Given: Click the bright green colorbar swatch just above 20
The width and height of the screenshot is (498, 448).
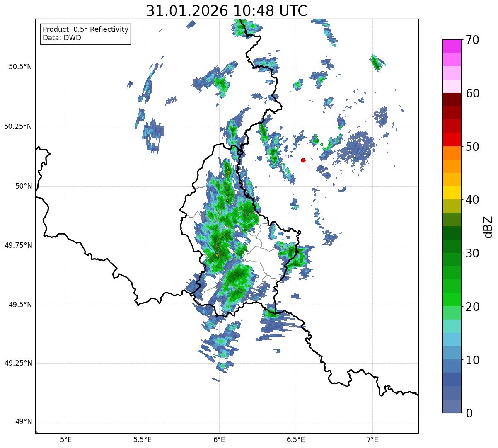Looking at the screenshot, I should pyautogui.click(x=452, y=300).
